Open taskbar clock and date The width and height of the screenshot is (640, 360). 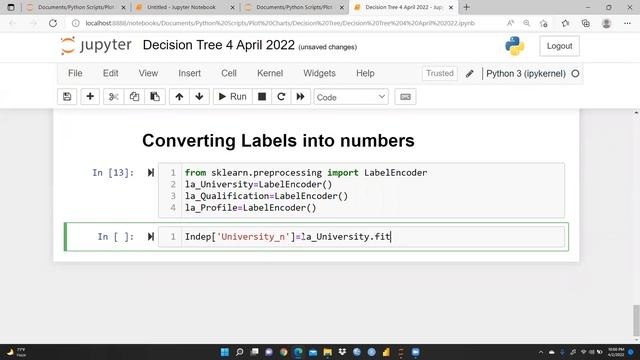[616, 352]
